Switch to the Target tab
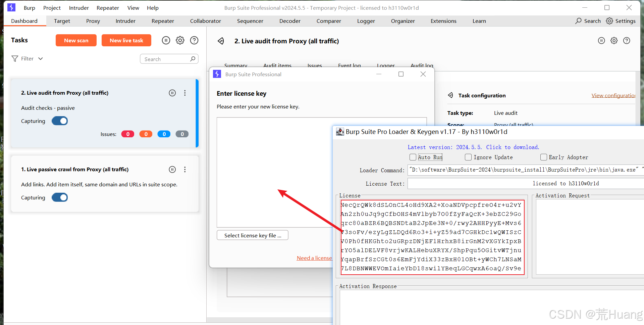 tap(62, 21)
